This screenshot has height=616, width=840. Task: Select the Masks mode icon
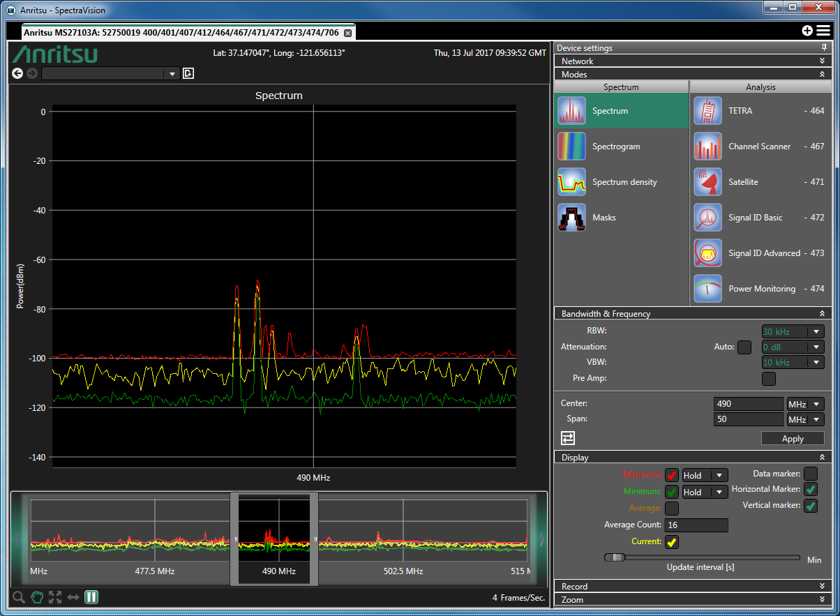tap(571, 218)
